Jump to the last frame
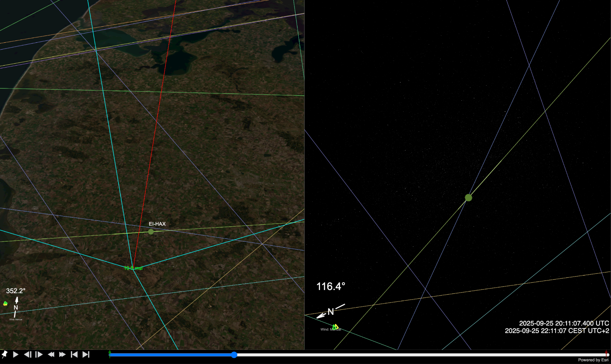This screenshot has height=364, width=611. tap(86, 354)
